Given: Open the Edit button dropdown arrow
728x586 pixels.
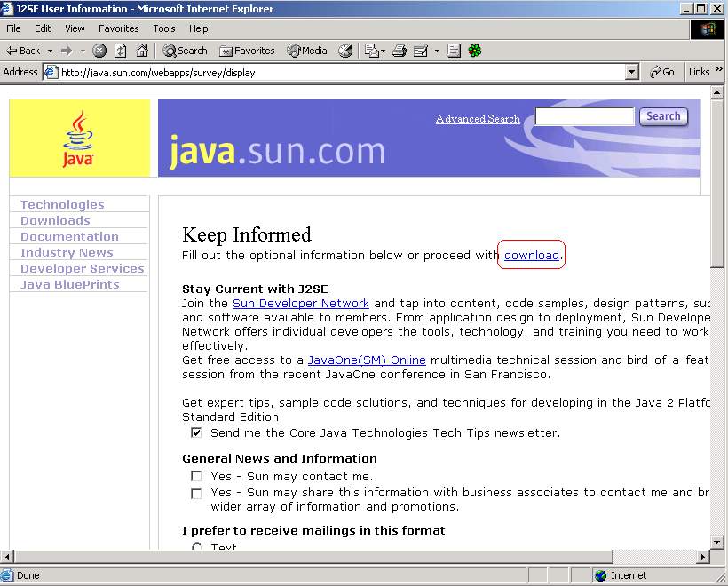Looking at the screenshot, I should [437, 51].
